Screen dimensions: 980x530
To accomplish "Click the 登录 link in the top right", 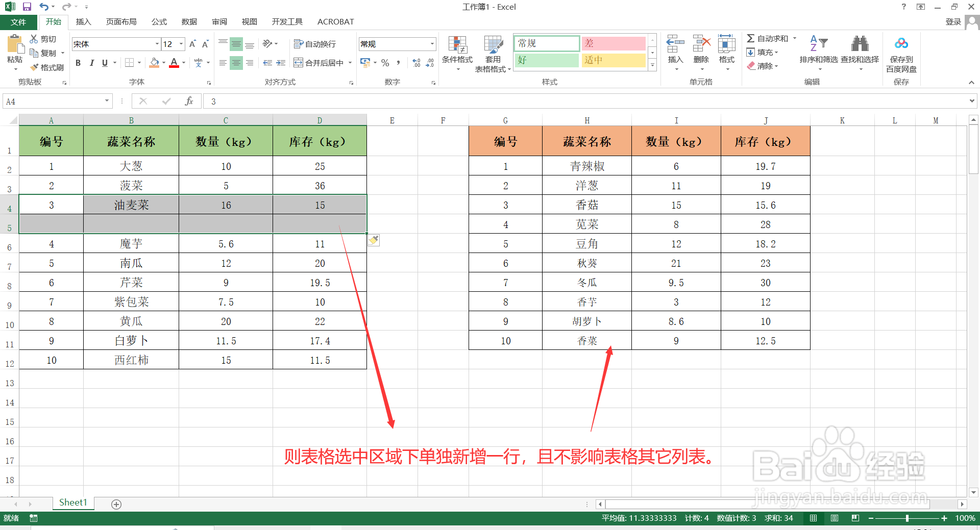I will 952,21.
